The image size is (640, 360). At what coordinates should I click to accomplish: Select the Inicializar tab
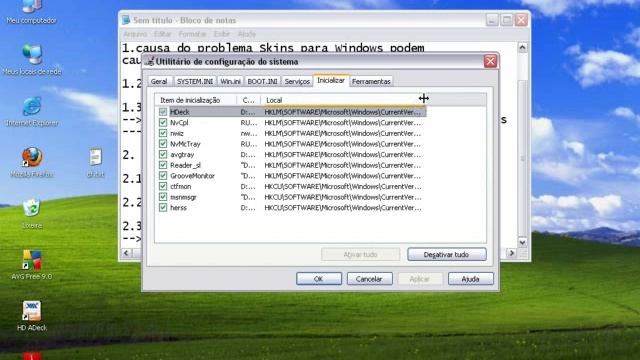[331, 80]
